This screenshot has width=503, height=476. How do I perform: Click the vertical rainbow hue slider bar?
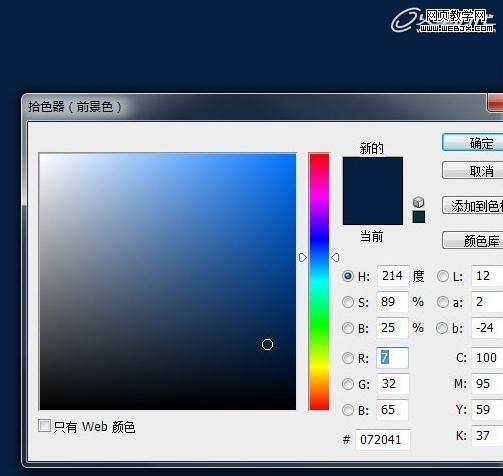point(319,281)
